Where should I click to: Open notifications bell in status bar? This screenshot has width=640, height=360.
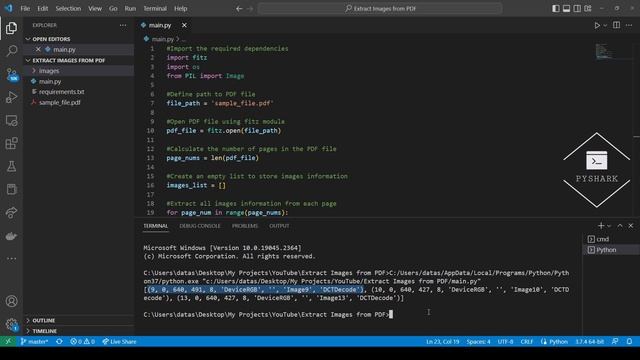point(629,341)
